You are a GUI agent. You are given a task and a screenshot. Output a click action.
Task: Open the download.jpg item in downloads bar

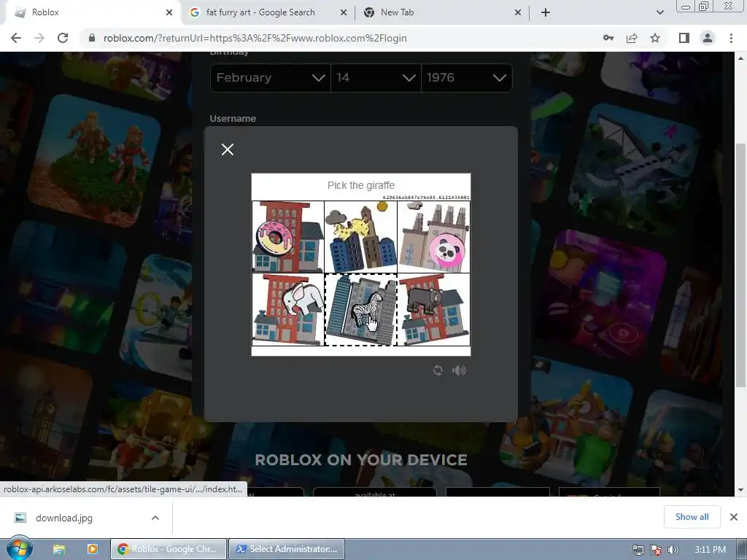point(64,518)
